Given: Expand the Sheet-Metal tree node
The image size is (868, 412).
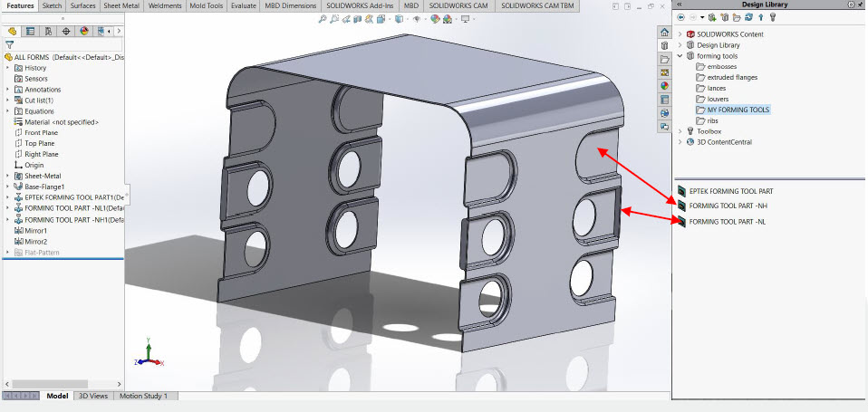Looking at the screenshot, I should coord(7,177).
